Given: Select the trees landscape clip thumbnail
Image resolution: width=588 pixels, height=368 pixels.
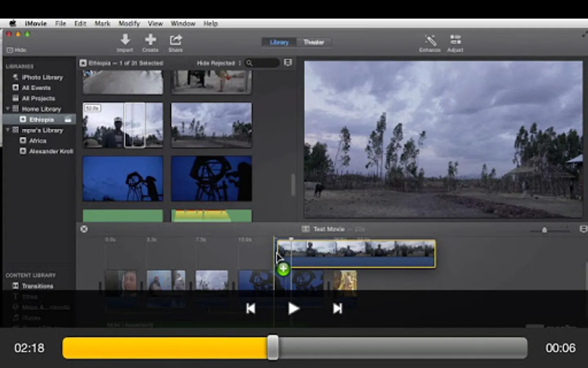Looking at the screenshot, I should click(x=212, y=125).
